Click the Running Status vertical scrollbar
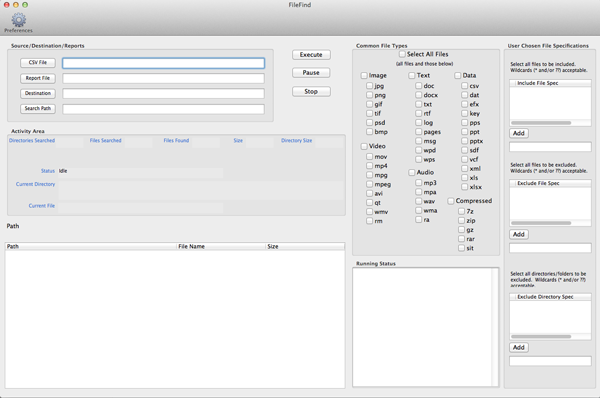 coord(495,327)
